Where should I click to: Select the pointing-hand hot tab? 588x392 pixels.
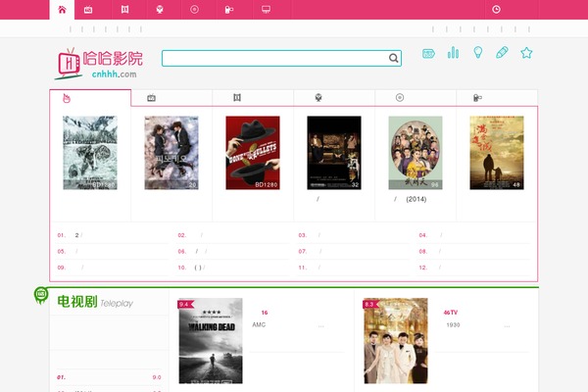pos(90,98)
